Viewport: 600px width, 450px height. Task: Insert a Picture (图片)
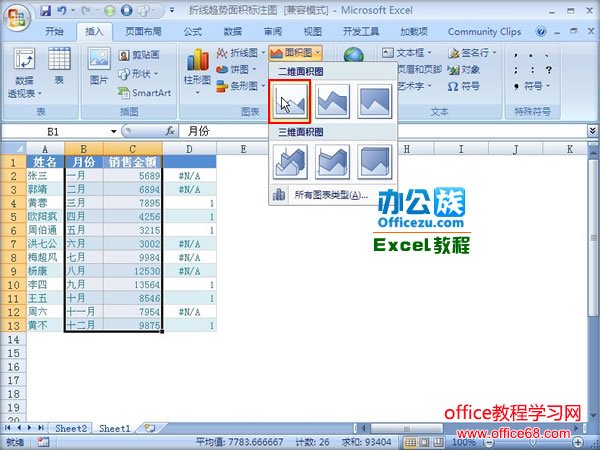pos(99,66)
